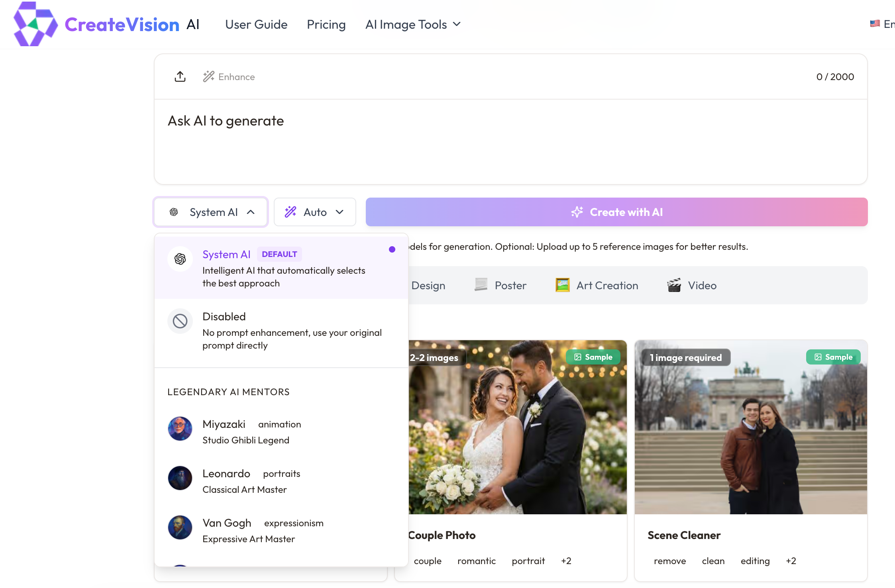Image resolution: width=895 pixels, height=588 pixels.
Task: Click the Enhance magic wand icon
Action: tap(208, 76)
